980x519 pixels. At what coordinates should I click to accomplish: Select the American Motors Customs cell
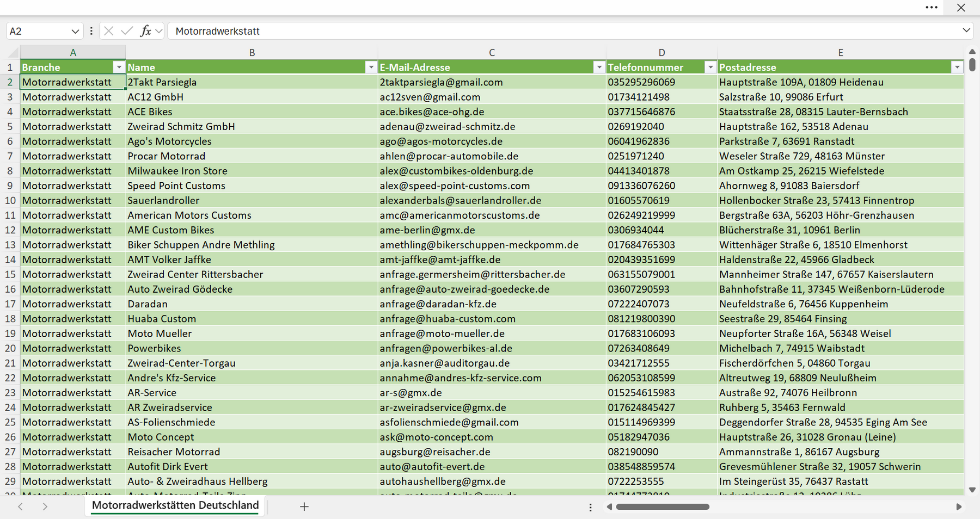pyautogui.click(x=252, y=215)
